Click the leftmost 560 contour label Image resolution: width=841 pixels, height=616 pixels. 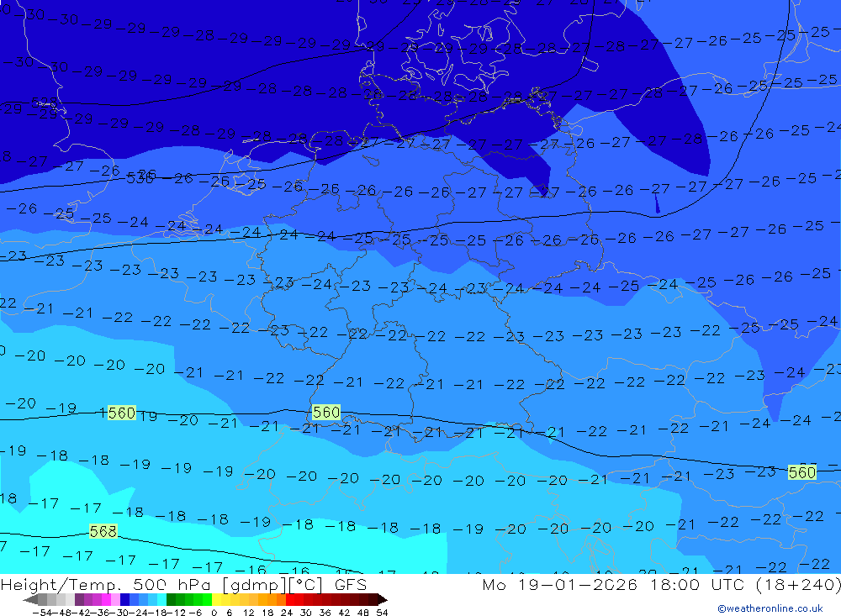122,413
